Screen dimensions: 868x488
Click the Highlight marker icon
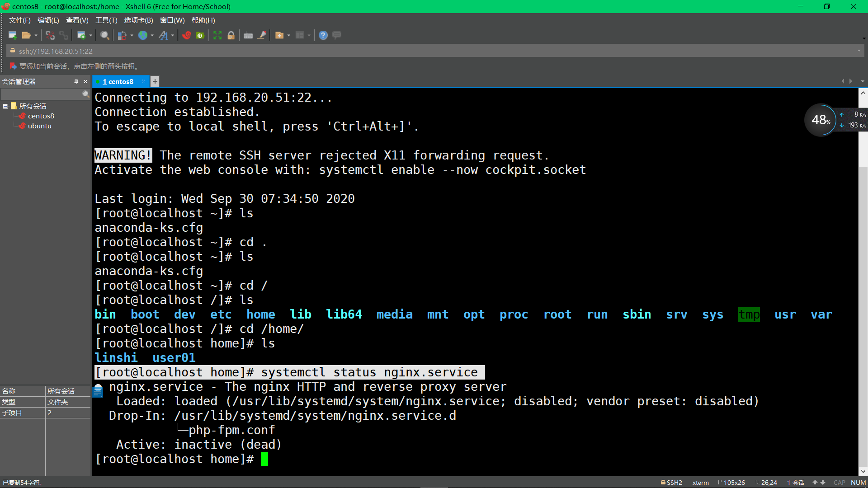click(x=262, y=35)
